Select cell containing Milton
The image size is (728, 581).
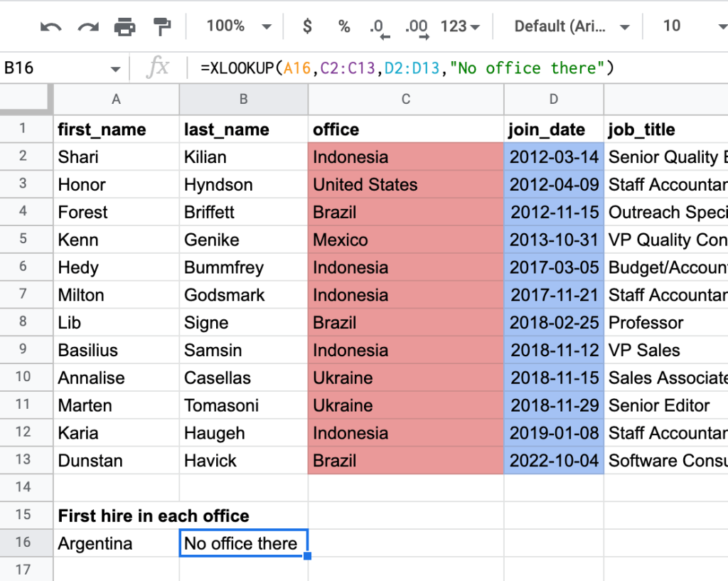[x=116, y=295]
